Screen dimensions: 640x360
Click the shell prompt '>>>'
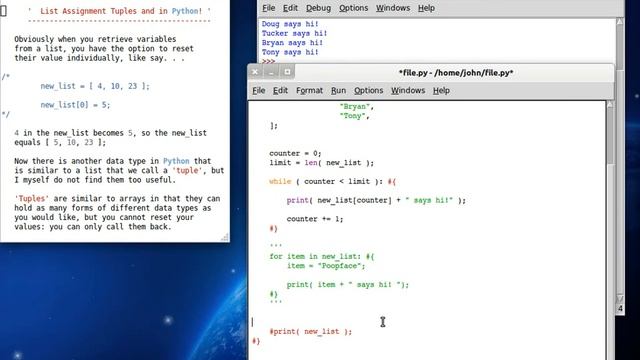coord(268,61)
